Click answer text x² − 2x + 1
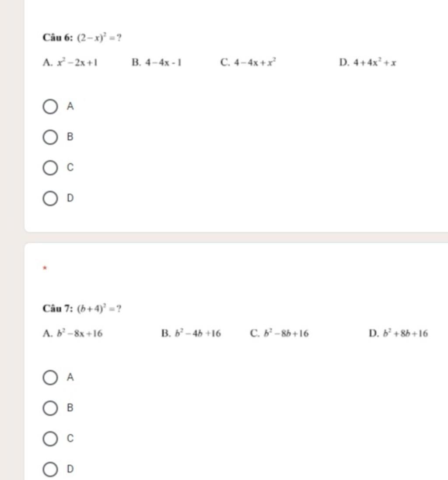 tap(77, 63)
